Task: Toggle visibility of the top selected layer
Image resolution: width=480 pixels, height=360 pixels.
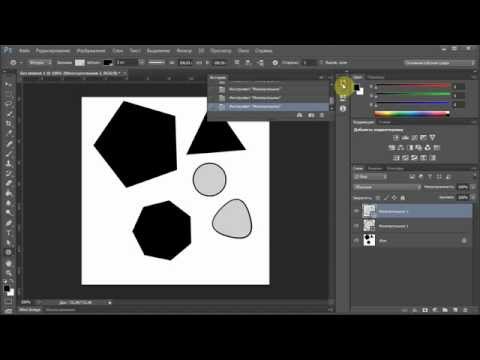Action: 356,211
